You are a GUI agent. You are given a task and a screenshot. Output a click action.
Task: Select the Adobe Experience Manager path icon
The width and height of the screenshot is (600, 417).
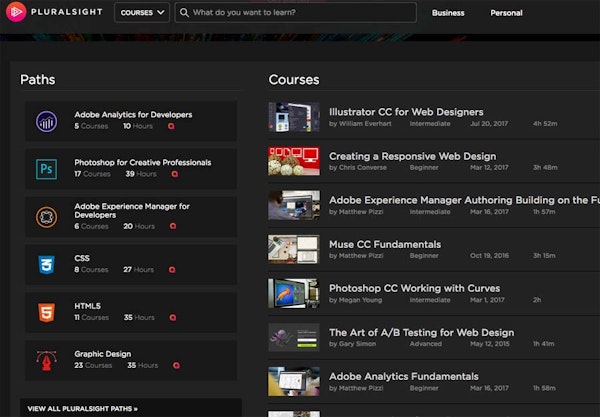pos(46,216)
